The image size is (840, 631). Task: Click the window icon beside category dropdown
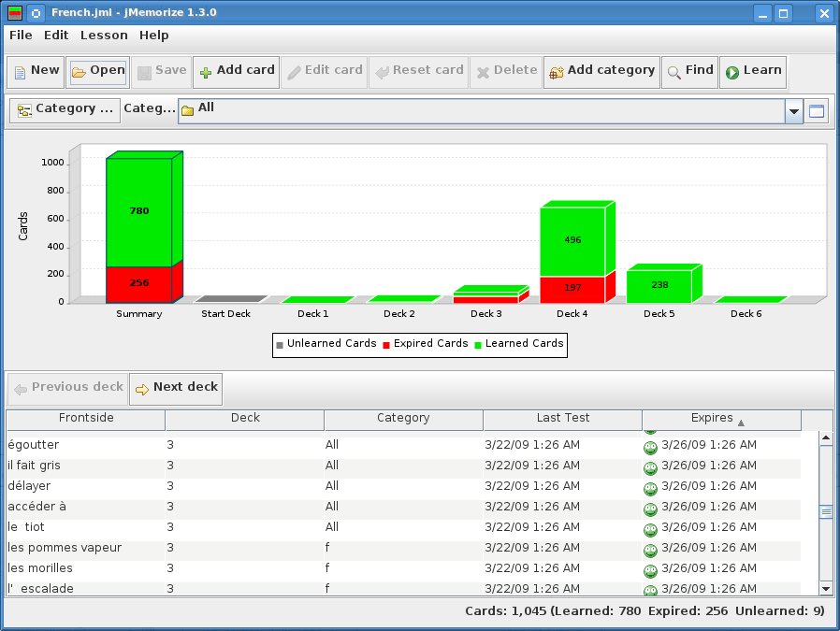tap(817, 111)
